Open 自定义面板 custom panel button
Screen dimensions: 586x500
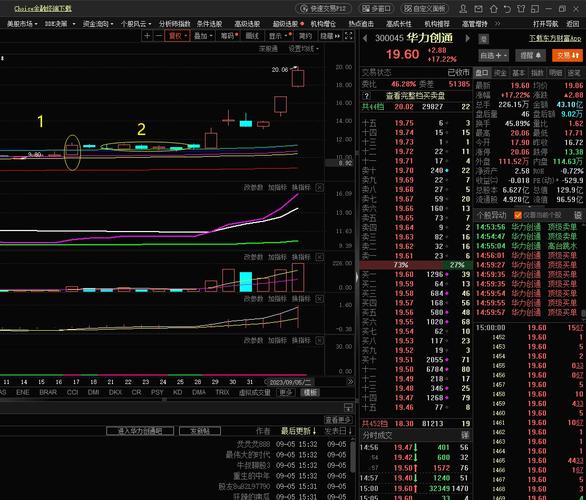424,9
